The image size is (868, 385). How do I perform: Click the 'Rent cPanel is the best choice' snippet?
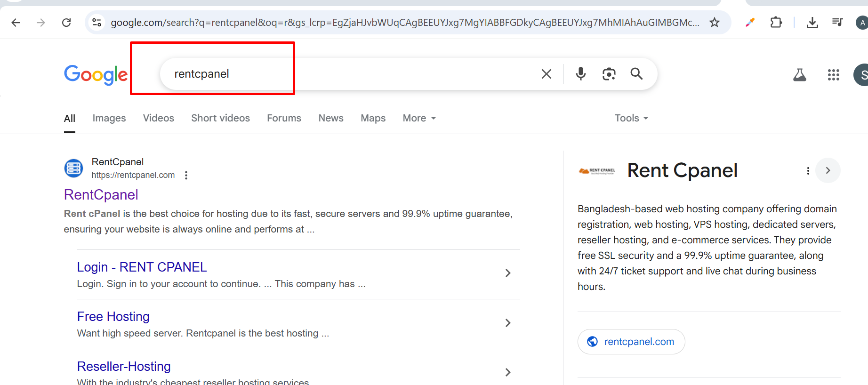pos(288,221)
